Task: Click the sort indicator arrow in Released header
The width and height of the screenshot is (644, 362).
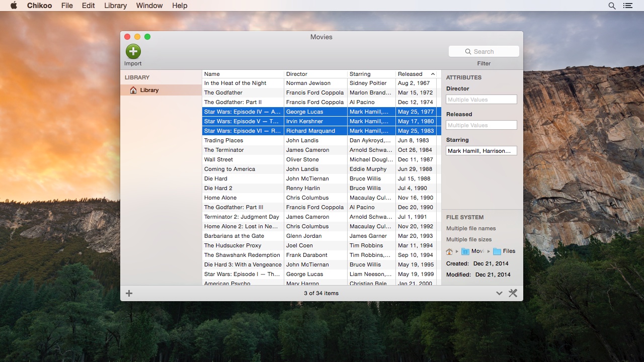Action: pos(433,74)
